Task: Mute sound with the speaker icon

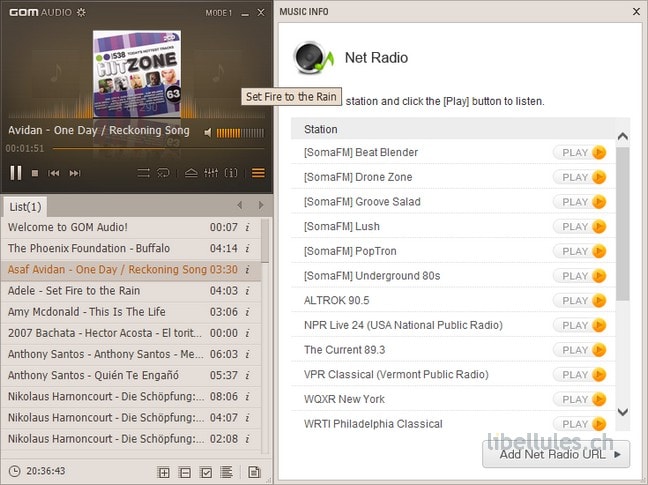Action: click(x=208, y=133)
